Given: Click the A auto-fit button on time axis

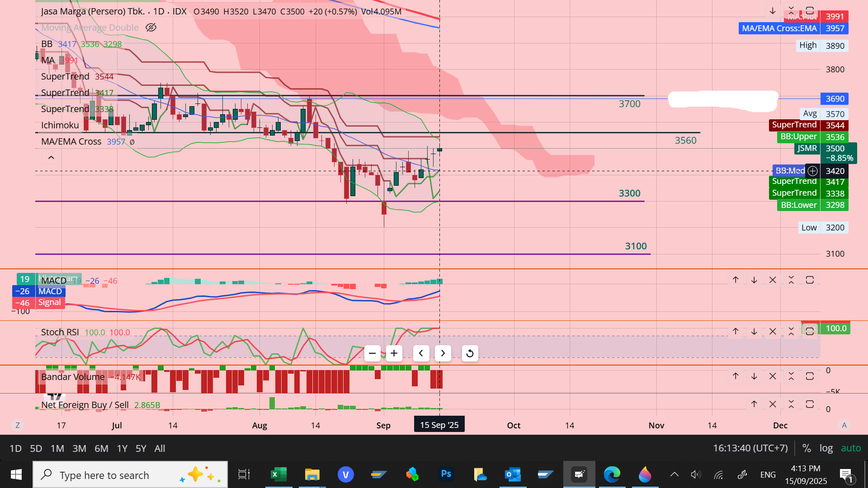Looking at the screenshot, I should tap(844, 425).
